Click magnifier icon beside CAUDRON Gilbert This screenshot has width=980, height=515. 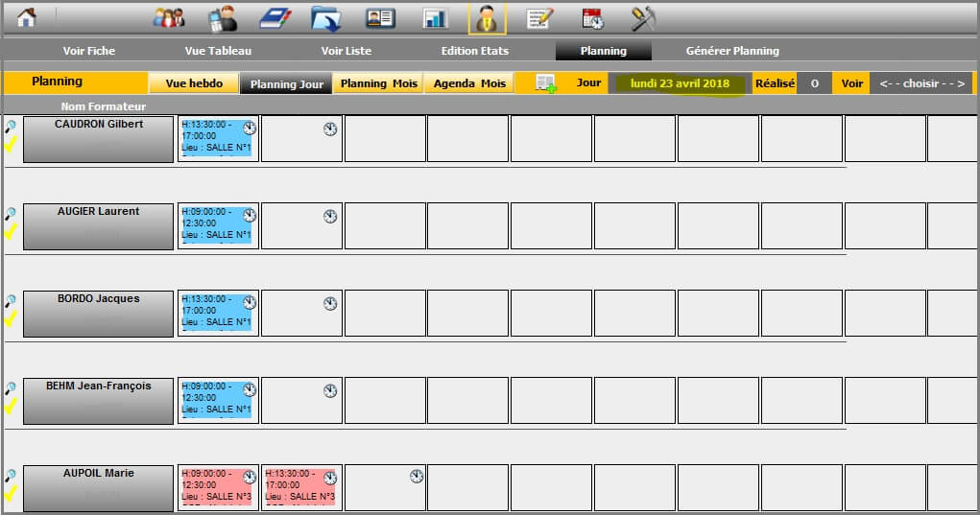click(x=11, y=126)
